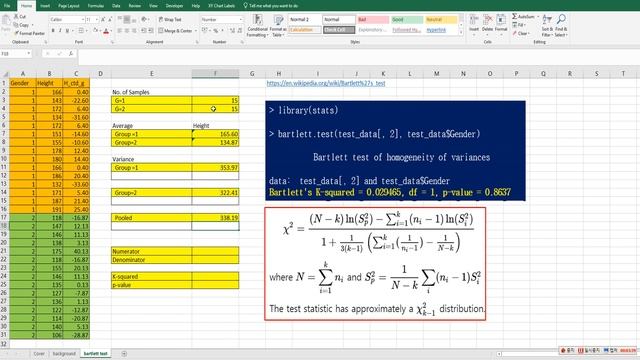Apply the Neutral cell style
This screenshot has height=360, width=640.
[x=441, y=19]
